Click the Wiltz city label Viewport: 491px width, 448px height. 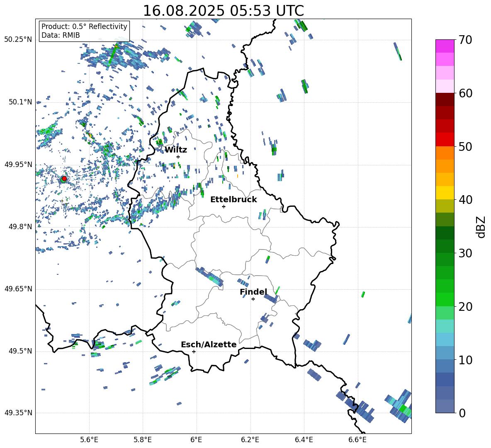point(176,150)
